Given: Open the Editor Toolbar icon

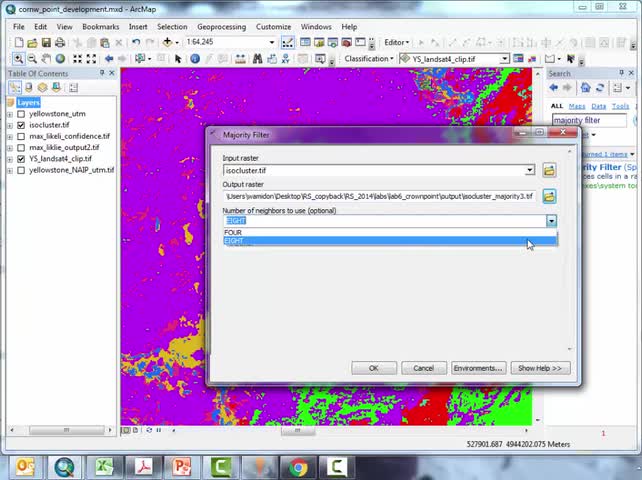Looking at the screenshot, I should (x=287, y=42).
